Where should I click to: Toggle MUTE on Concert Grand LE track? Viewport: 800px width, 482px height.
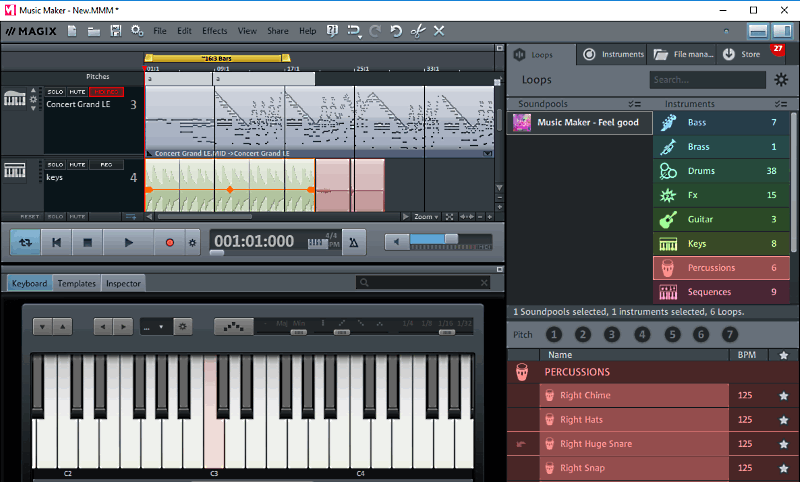coord(77,92)
